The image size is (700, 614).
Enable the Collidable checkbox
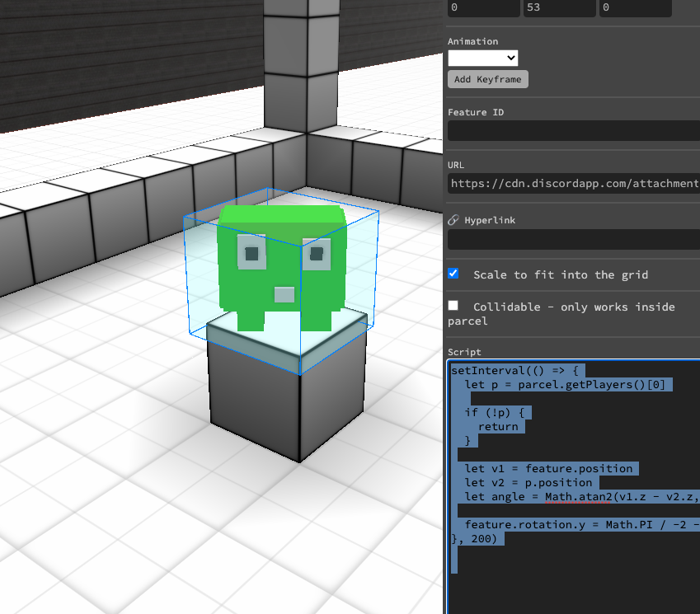(453, 306)
